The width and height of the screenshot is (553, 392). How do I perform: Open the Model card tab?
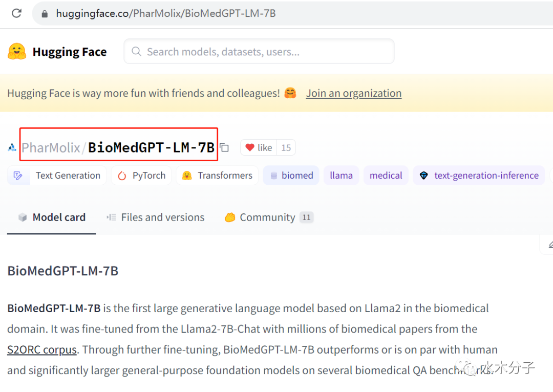[x=52, y=217]
